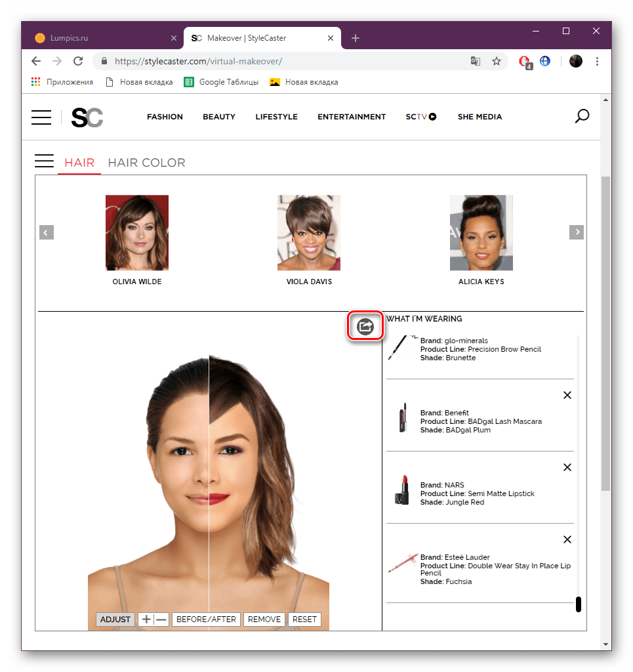Switch to the HAIR COLOR tab
Viewport: 633px width, 672px height.
146,162
